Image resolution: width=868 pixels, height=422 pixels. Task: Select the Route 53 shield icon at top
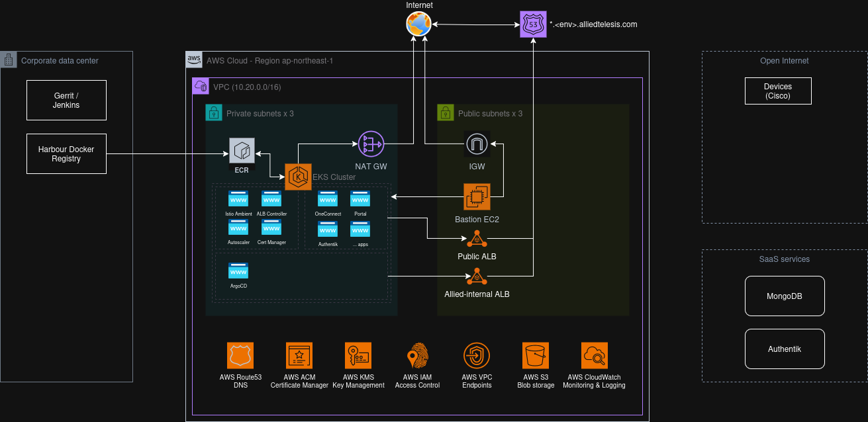534,24
